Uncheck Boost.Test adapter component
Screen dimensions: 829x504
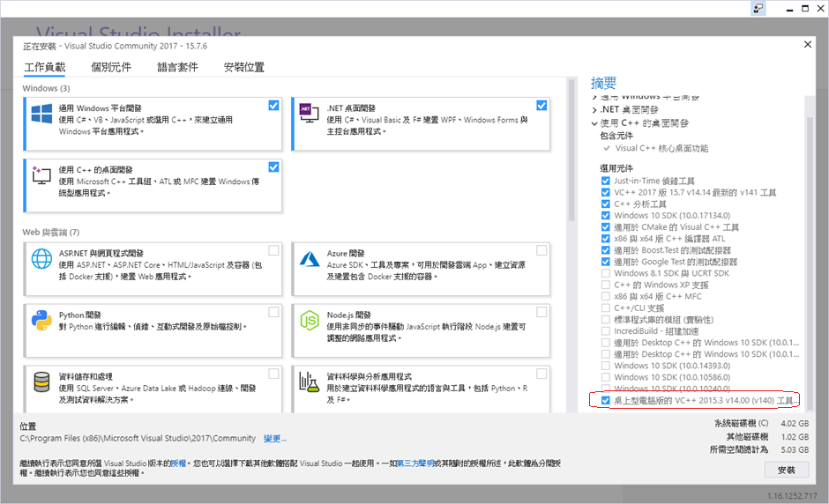(x=605, y=250)
